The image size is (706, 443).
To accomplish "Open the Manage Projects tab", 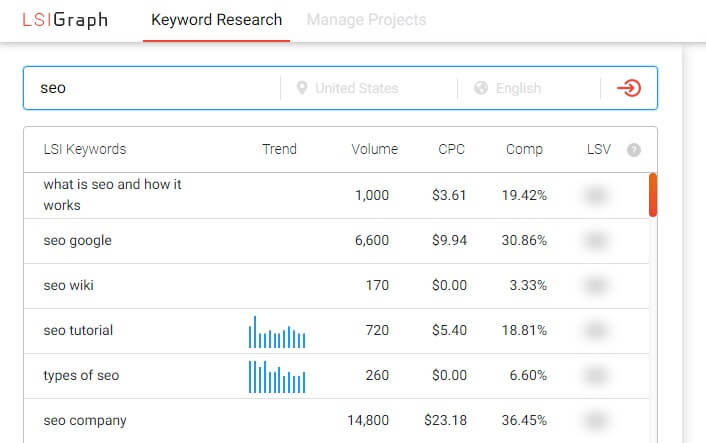I will (x=366, y=20).
